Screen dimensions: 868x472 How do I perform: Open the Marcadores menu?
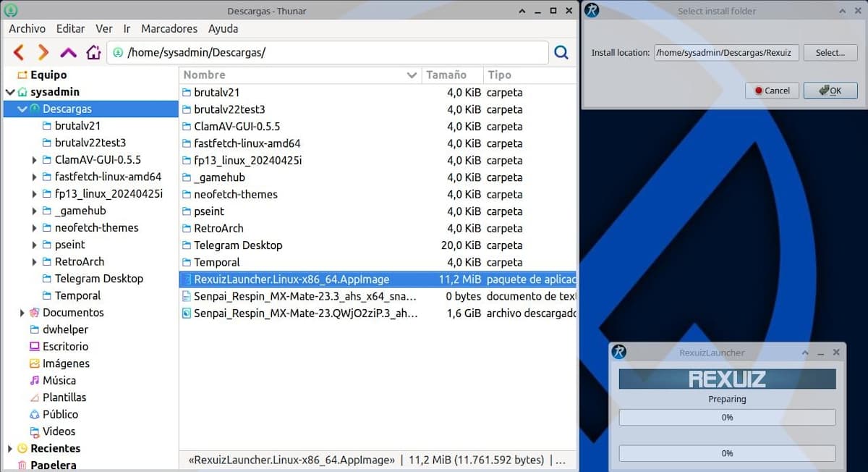(169, 29)
